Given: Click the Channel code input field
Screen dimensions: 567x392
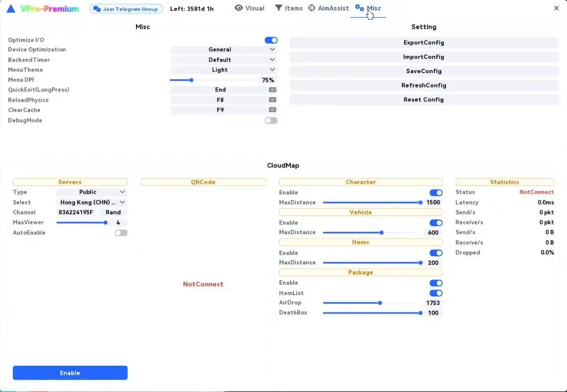Looking at the screenshot, I should pyautogui.click(x=77, y=213).
